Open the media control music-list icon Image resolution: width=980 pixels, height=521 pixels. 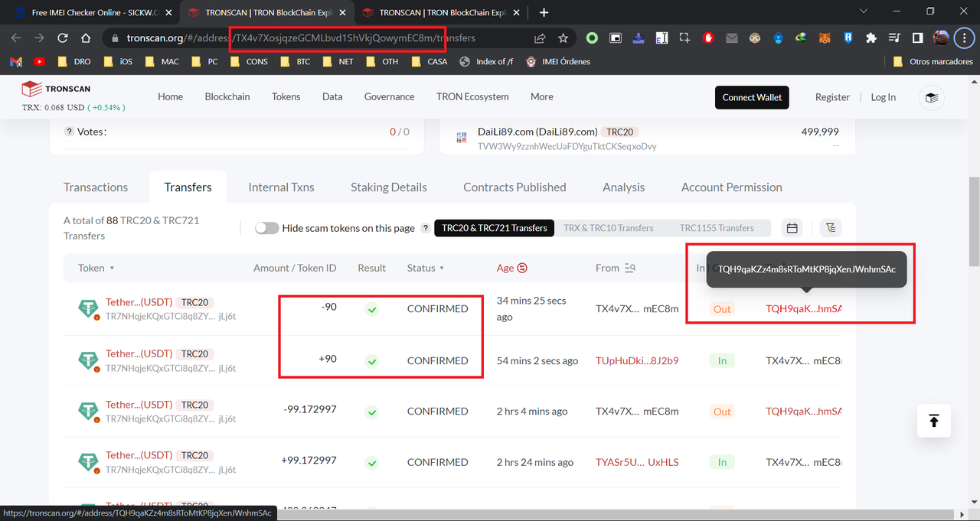pyautogui.click(x=894, y=37)
